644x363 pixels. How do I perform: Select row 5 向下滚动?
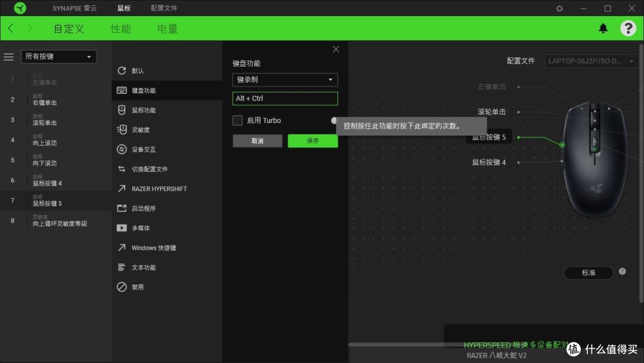click(x=56, y=161)
